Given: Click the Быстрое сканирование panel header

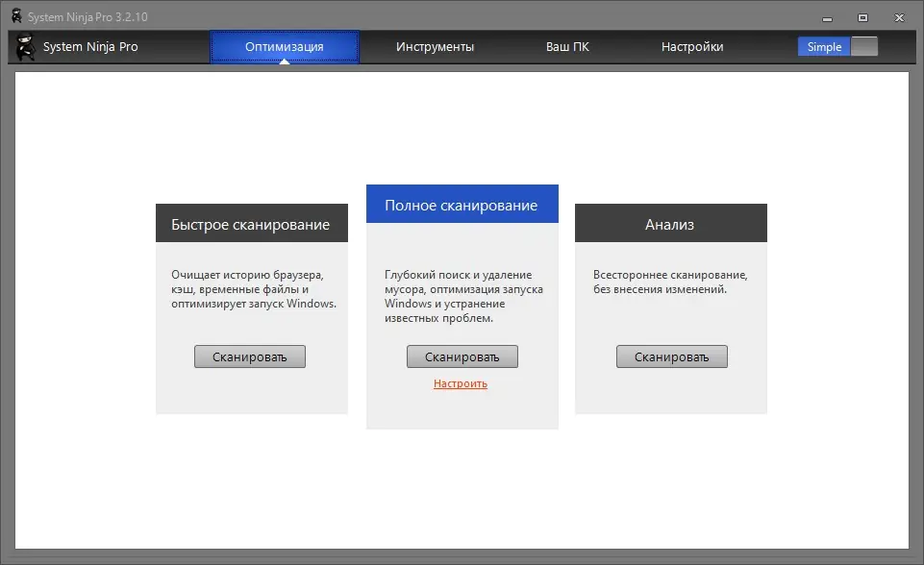Looking at the screenshot, I should coord(251,222).
